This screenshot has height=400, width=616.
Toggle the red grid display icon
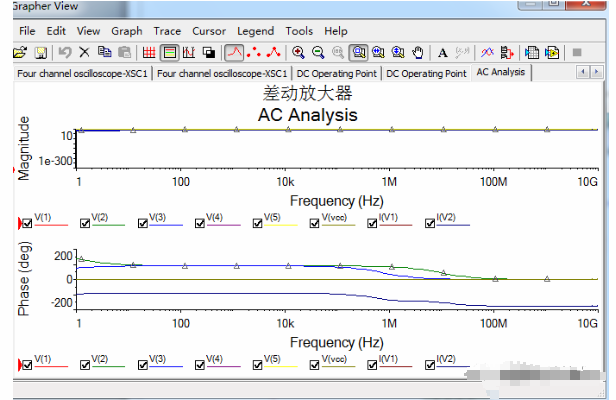click(149, 52)
